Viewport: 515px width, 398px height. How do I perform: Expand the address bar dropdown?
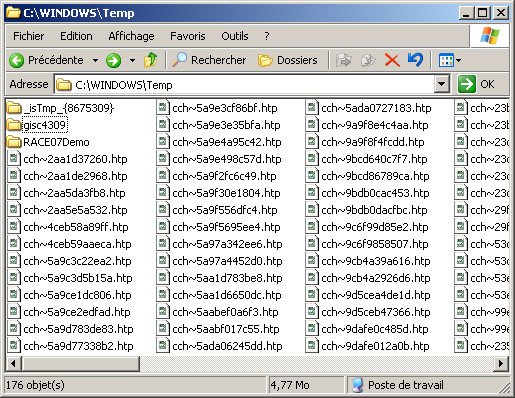[442, 84]
